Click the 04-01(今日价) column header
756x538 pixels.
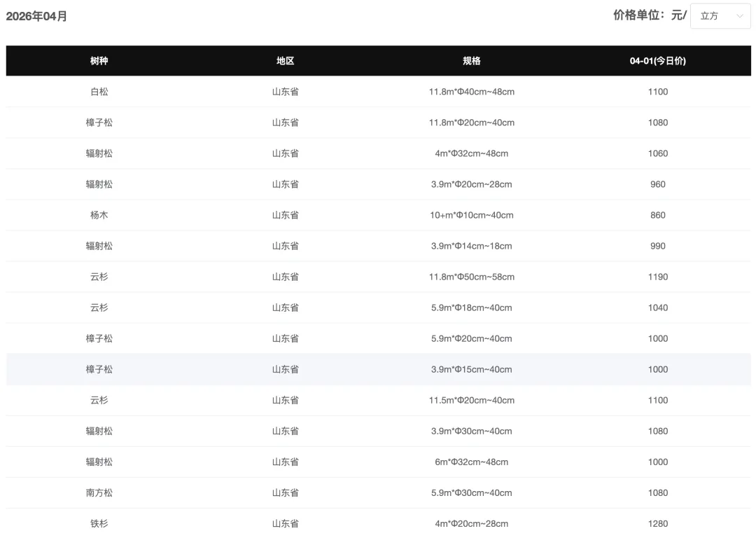(x=657, y=61)
